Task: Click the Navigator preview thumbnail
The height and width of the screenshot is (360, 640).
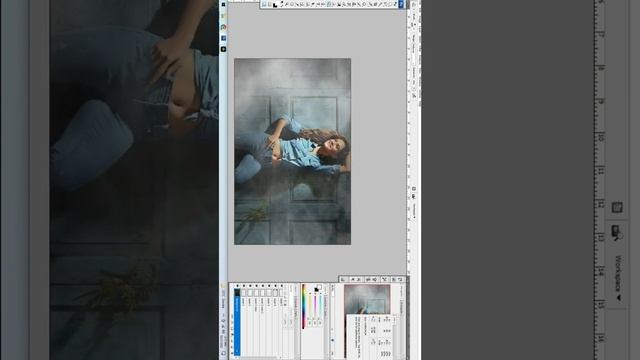Action: point(367,300)
